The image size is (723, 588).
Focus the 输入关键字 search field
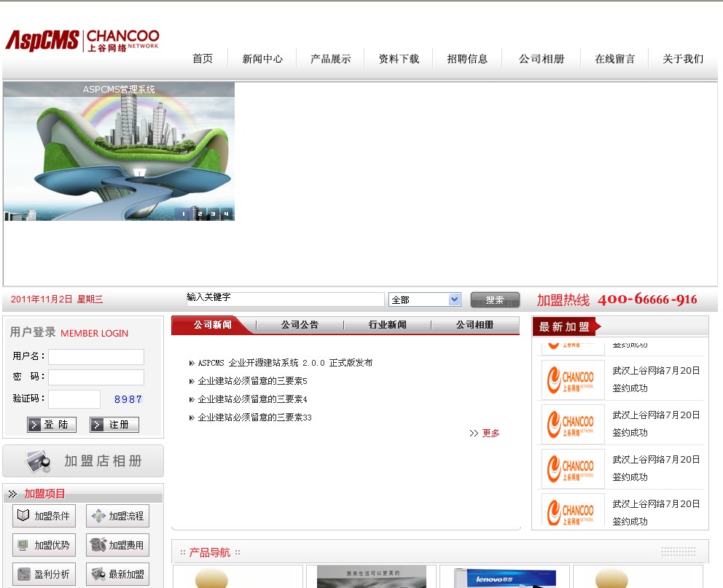[286, 299]
